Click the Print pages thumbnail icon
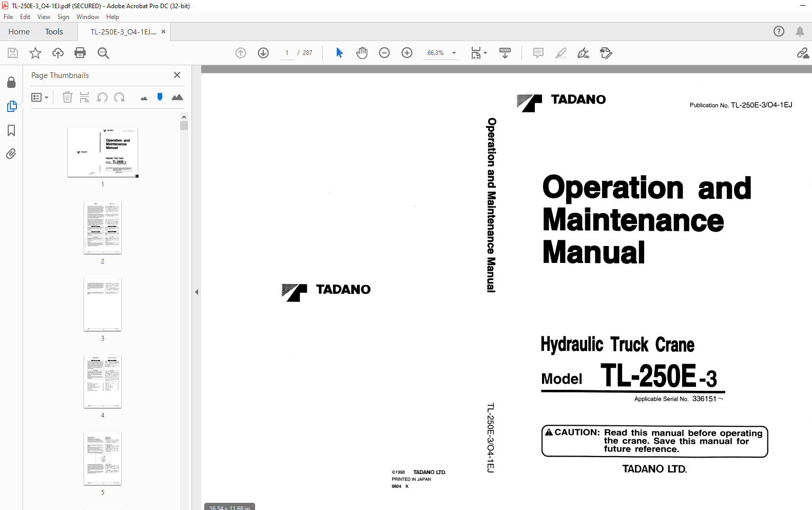 (x=85, y=97)
